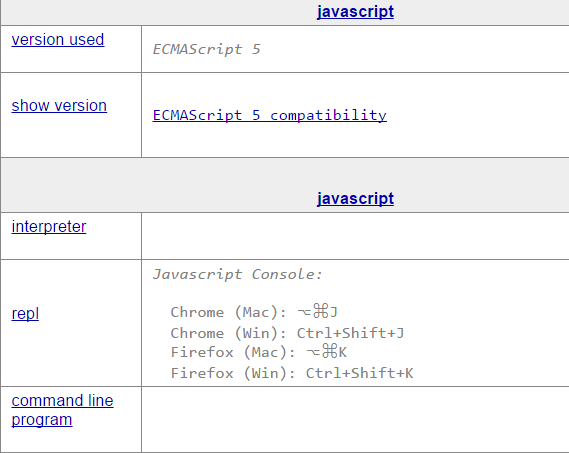
Task: Open the second javascript header link
Action: point(355,199)
